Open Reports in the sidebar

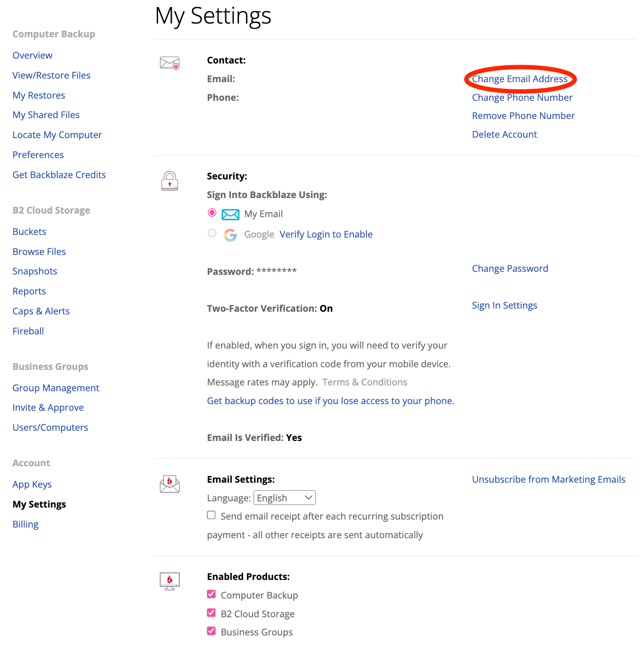click(x=29, y=291)
